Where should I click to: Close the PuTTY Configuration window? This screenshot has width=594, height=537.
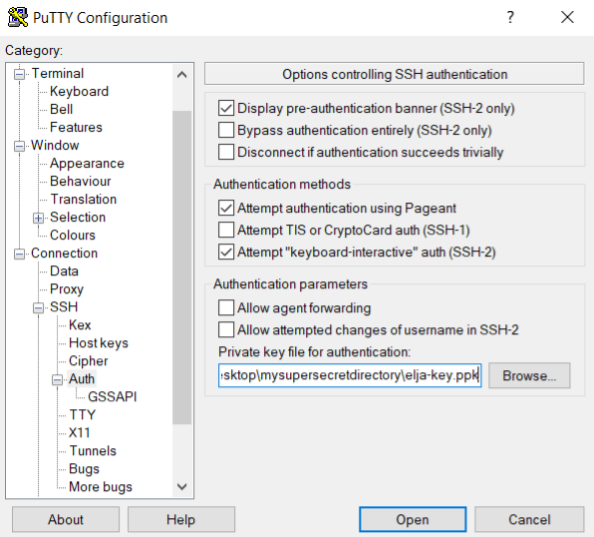tap(567, 17)
